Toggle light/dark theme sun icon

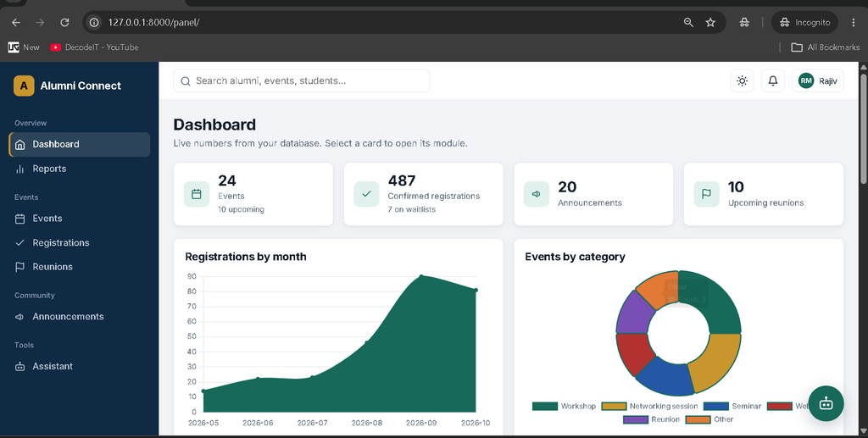point(743,80)
